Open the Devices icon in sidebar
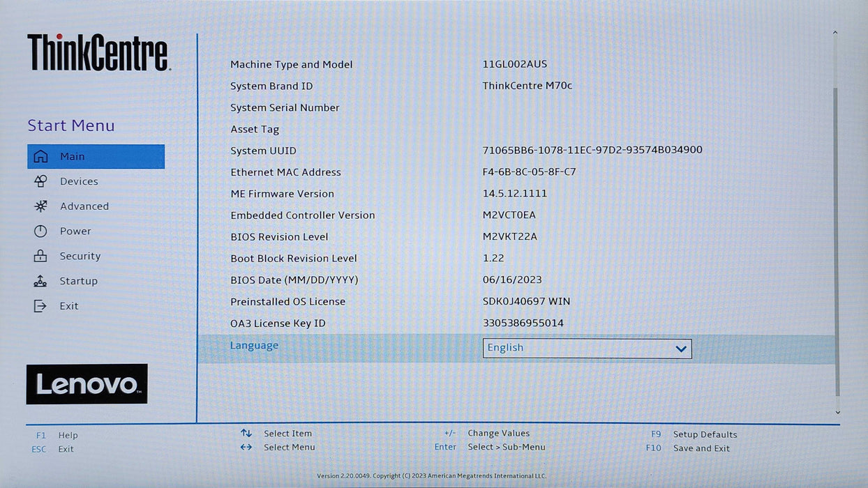This screenshot has height=488, width=868. point(40,181)
